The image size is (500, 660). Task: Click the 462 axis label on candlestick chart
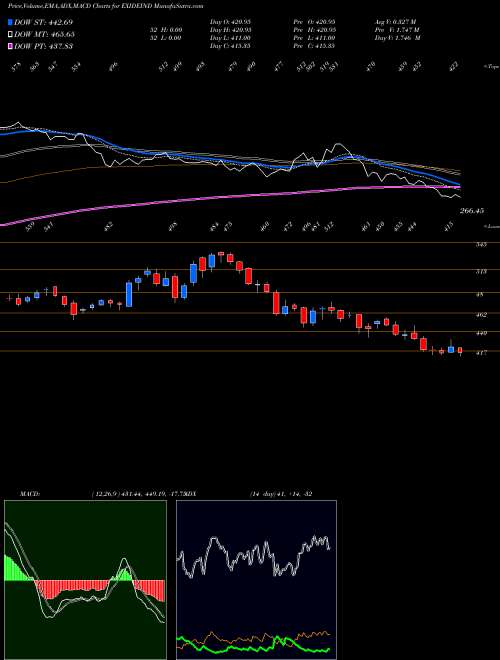pos(481,314)
